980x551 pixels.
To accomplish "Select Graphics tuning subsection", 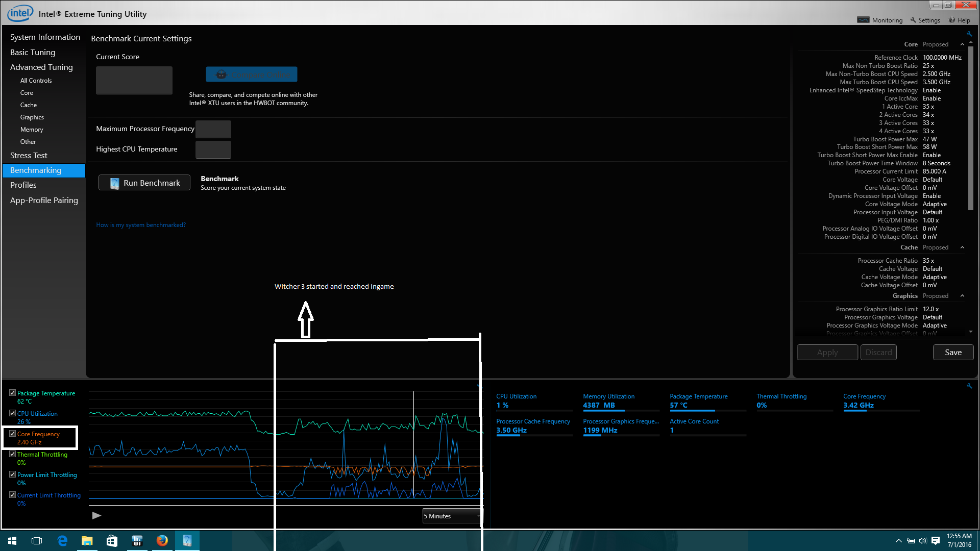I will (x=32, y=117).
